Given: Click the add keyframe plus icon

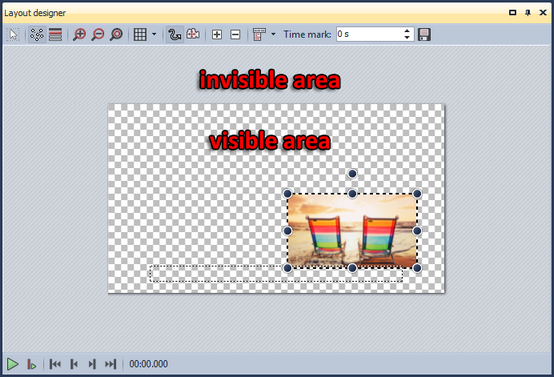Looking at the screenshot, I should (217, 34).
